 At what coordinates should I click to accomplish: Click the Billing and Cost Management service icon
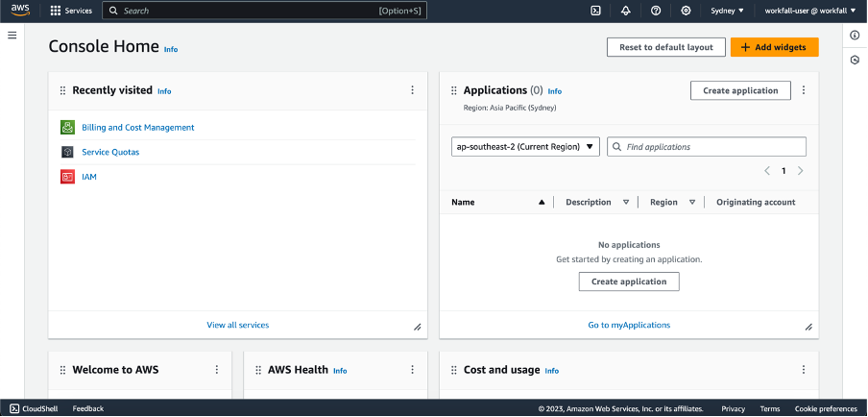pyautogui.click(x=67, y=128)
